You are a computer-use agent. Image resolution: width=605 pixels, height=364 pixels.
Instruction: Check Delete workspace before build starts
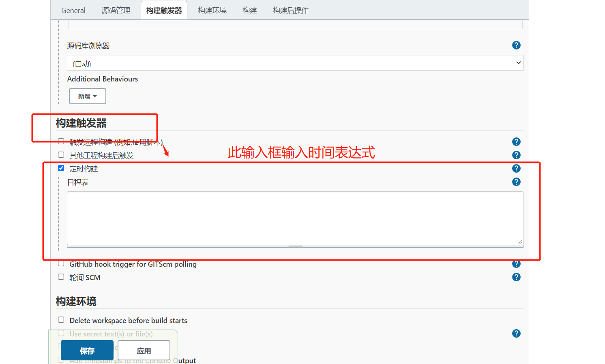[x=61, y=320]
